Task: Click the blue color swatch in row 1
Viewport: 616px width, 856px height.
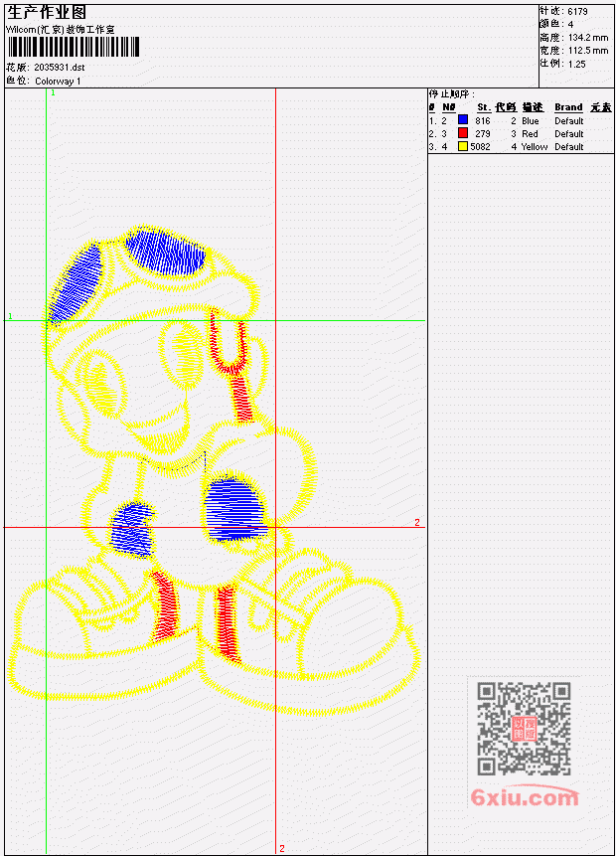Action: pos(463,119)
